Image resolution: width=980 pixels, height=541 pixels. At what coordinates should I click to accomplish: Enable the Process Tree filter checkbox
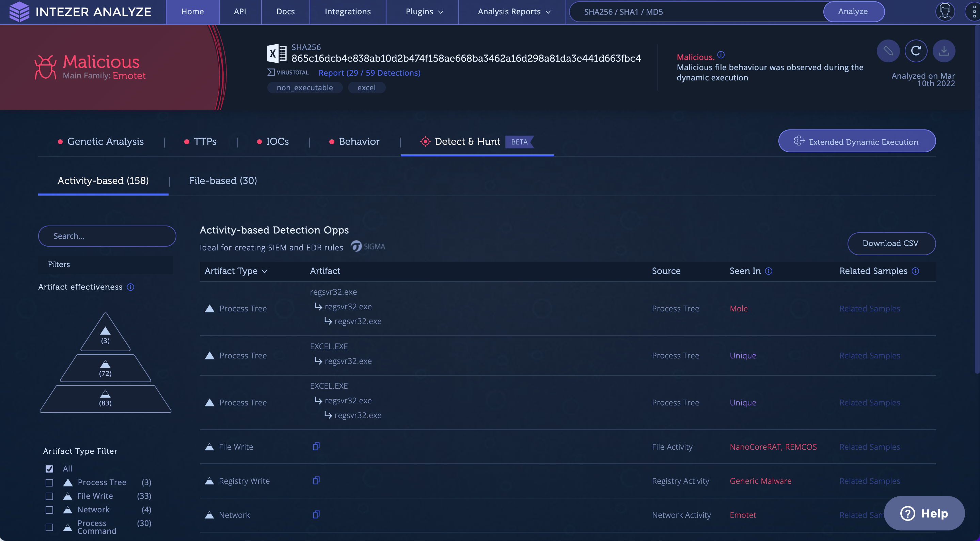point(49,483)
